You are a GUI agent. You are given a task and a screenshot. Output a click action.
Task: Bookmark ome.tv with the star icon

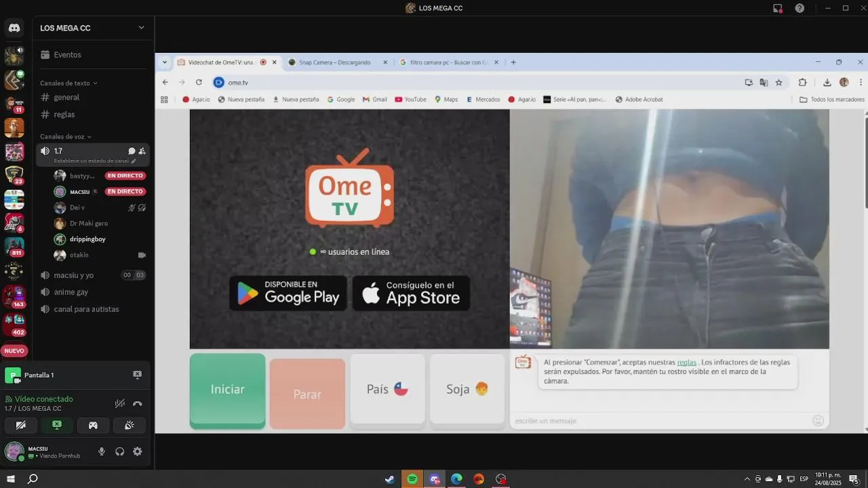point(778,82)
